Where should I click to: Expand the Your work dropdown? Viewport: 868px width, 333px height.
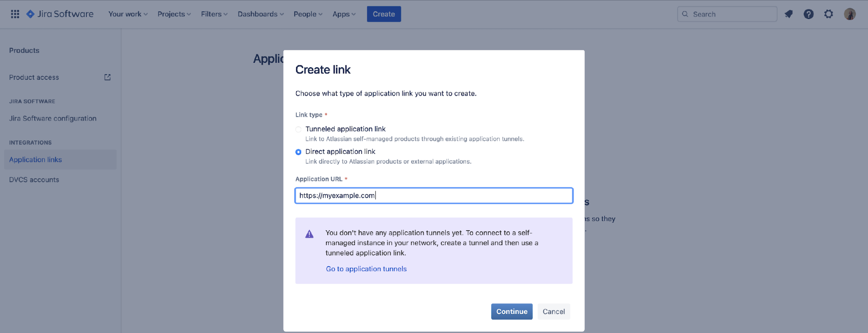tap(128, 14)
